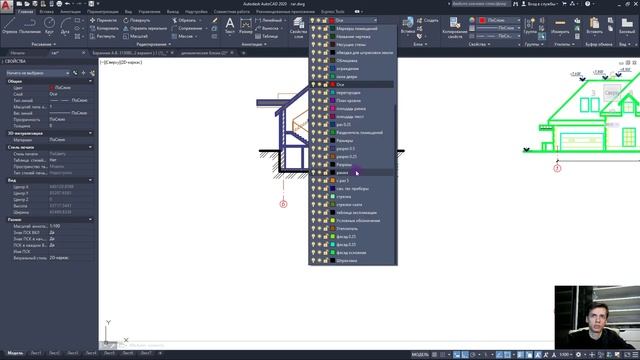Click the Копировать (Copy) tool
This screenshot has height=360, width=640.
click(104, 28)
